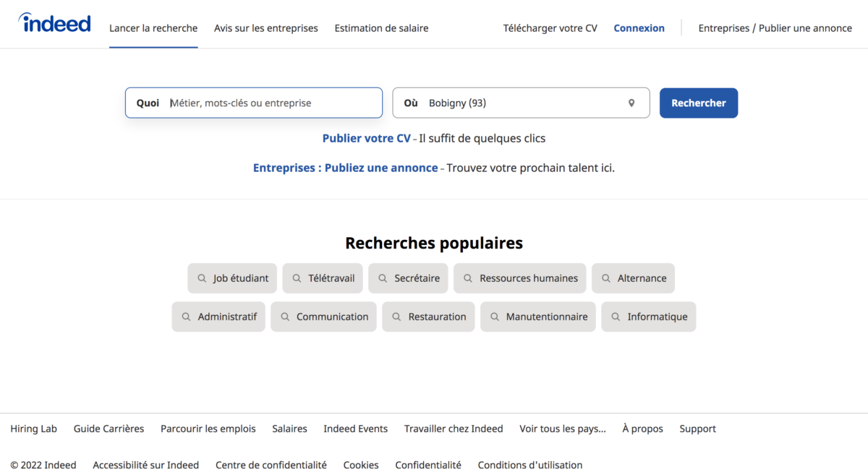The height and width of the screenshot is (472, 868).
Task: Select the Ressources humaines search chip
Action: (519, 278)
